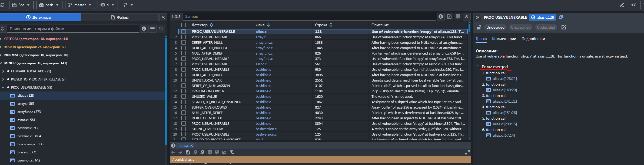The width and height of the screenshot is (644, 165).
Task: Switch to the Файлы tab
Action: pos(120,17)
